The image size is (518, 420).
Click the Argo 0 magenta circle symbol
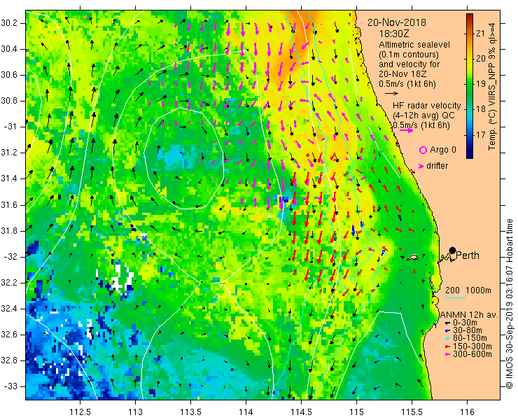point(423,150)
